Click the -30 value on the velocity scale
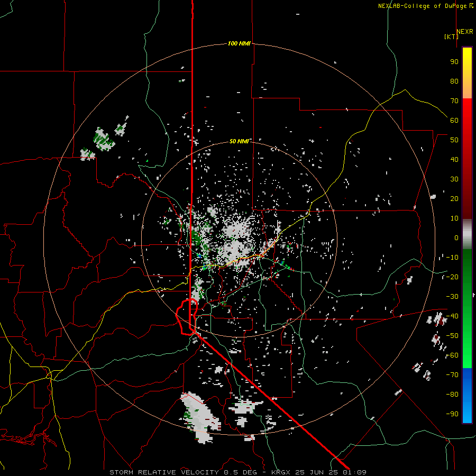The width and height of the screenshot is (476, 476). [x=452, y=297]
